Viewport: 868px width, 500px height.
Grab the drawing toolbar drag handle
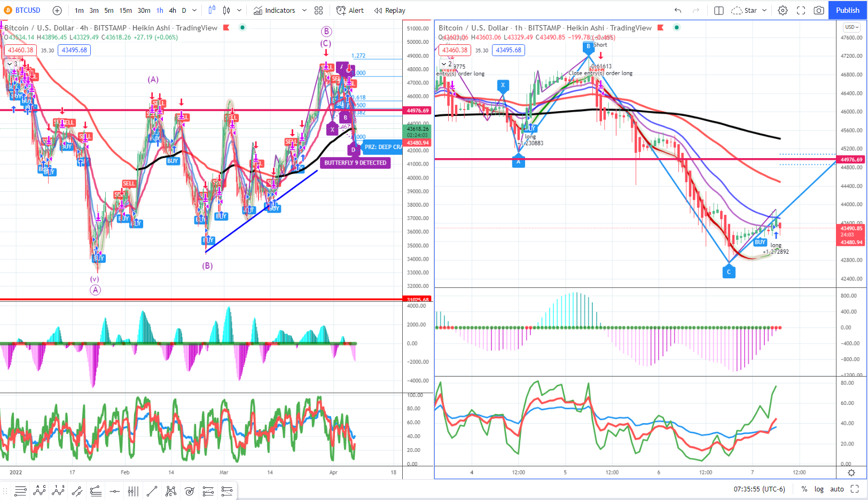point(5,491)
